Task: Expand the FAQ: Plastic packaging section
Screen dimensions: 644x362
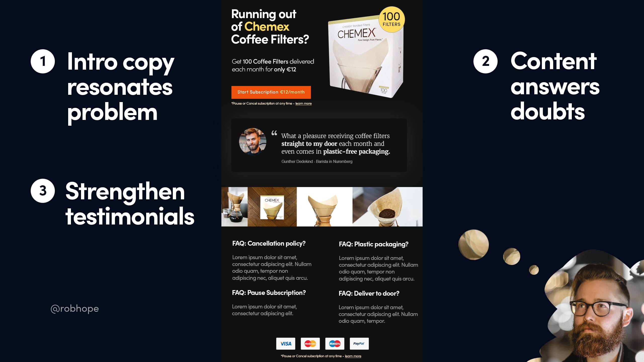Action: (x=373, y=244)
